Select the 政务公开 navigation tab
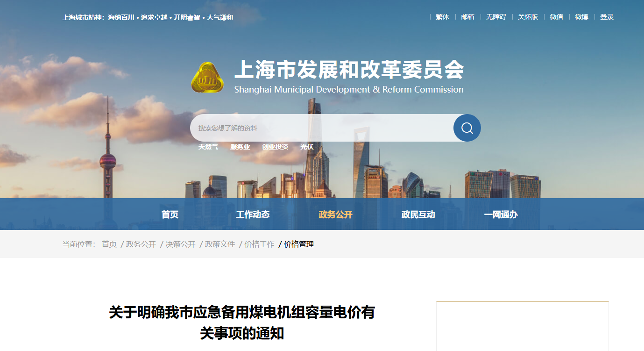Image resolution: width=644 pixels, height=351 pixels. point(335,215)
